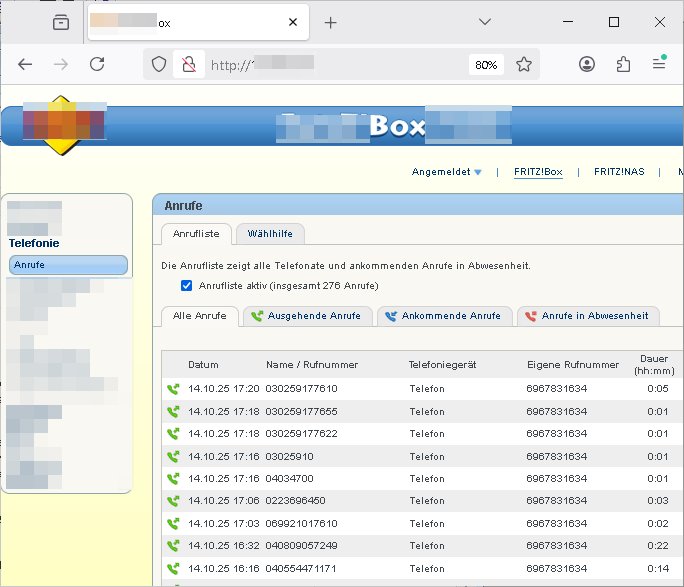Open the Firefox hamburger application menu
This screenshot has height=587, width=684.
click(x=659, y=64)
